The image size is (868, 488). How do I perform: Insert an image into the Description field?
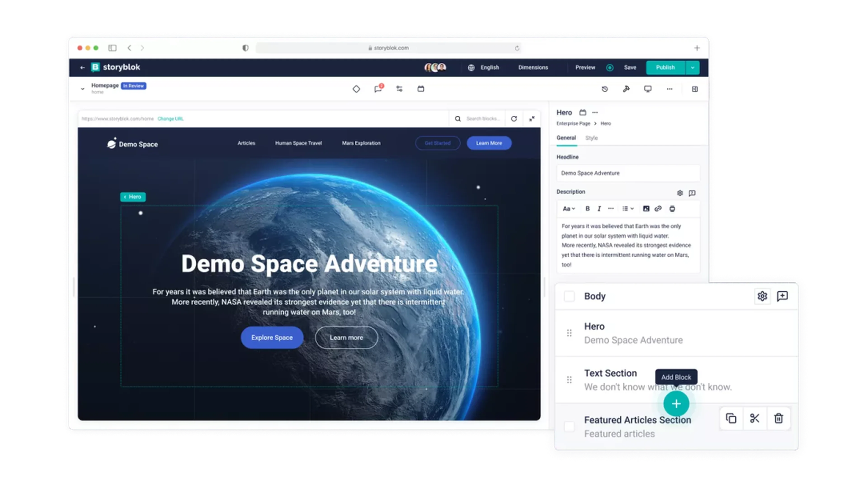pos(646,209)
